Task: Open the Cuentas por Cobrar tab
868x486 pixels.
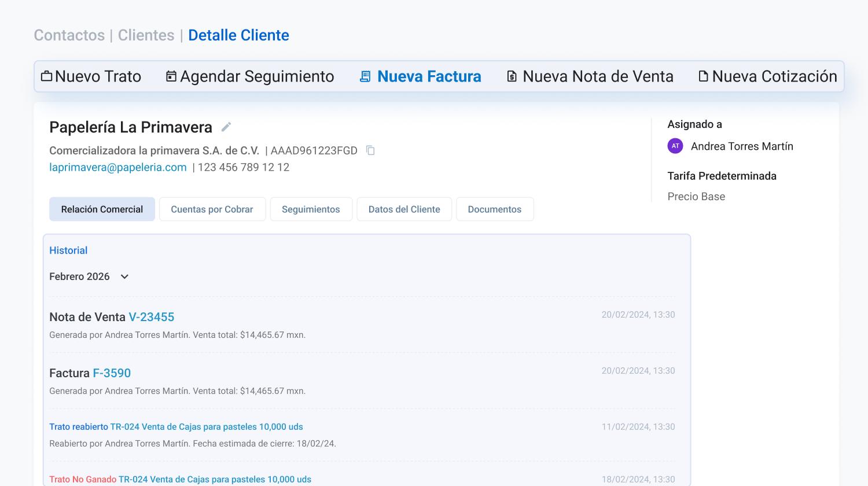Action: (x=212, y=209)
